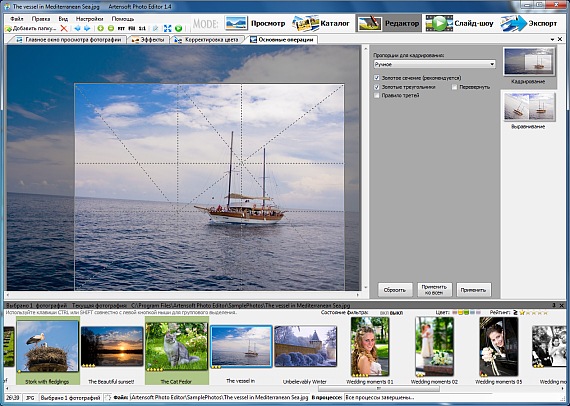
Task: Select Stork with fledglings thumbnail
Action: [48, 350]
